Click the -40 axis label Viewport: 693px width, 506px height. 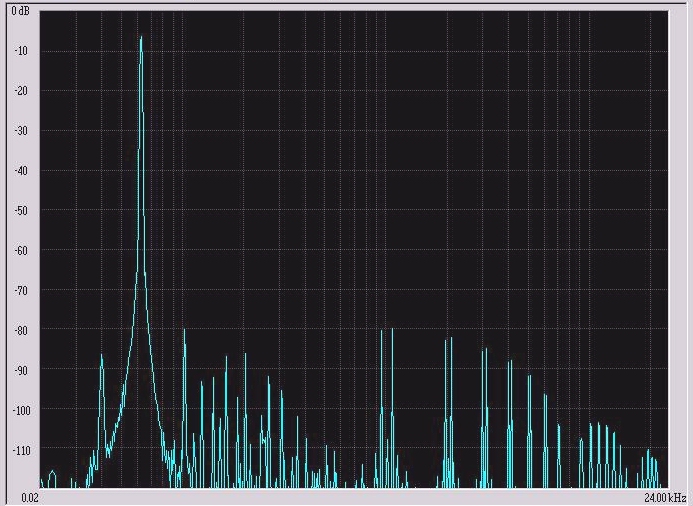[x=21, y=171]
